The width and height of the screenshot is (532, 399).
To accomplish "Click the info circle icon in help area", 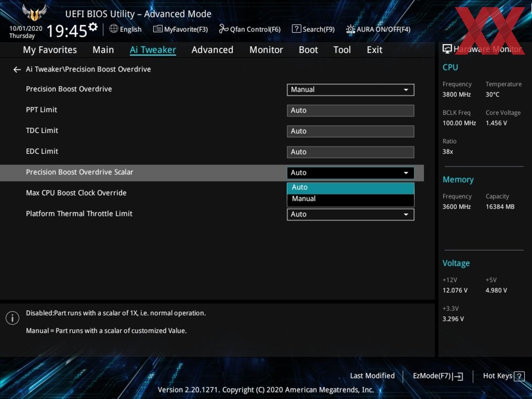I will (x=13, y=318).
